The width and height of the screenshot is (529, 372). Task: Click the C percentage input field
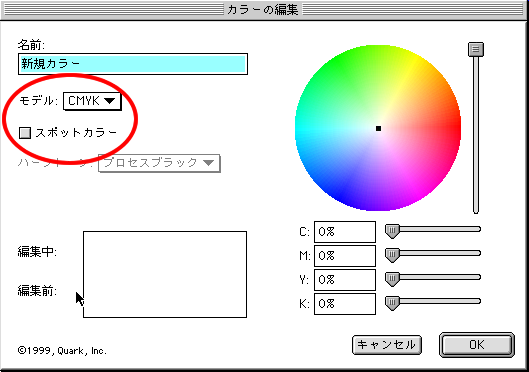(345, 232)
